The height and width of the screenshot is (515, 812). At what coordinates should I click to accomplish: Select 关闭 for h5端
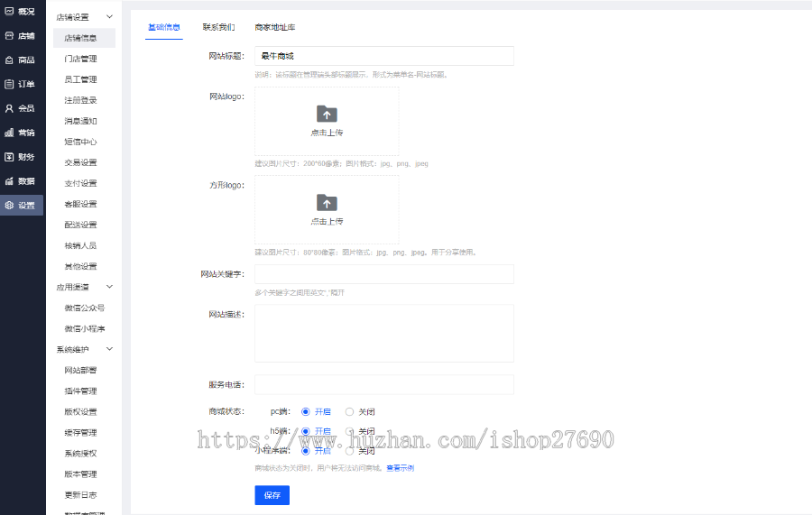(349, 431)
